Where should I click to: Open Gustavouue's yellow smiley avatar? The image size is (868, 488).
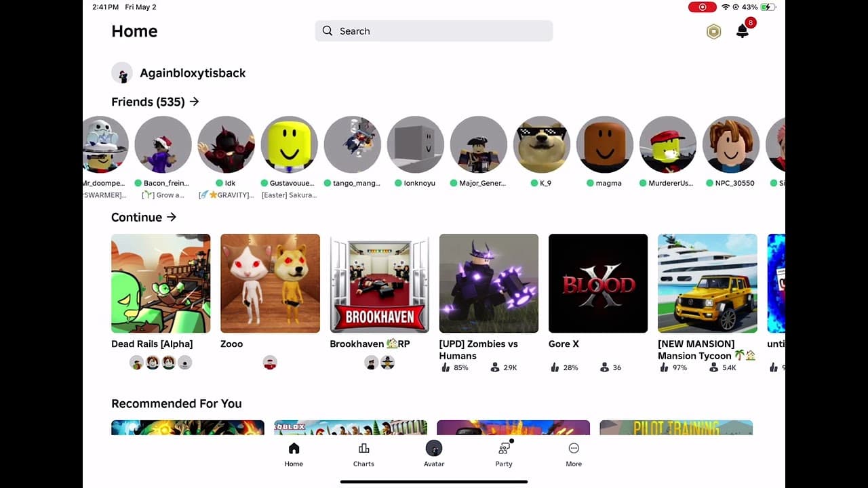click(x=289, y=144)
